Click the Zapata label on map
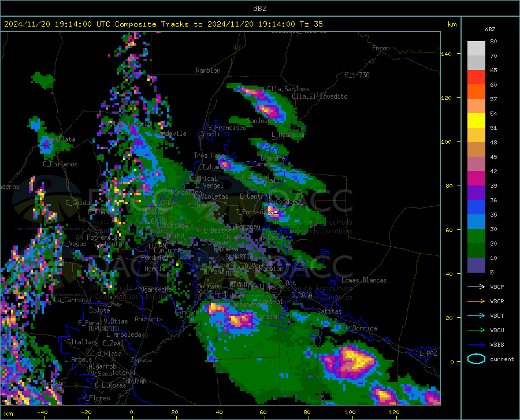 click(x=142, y=360)
